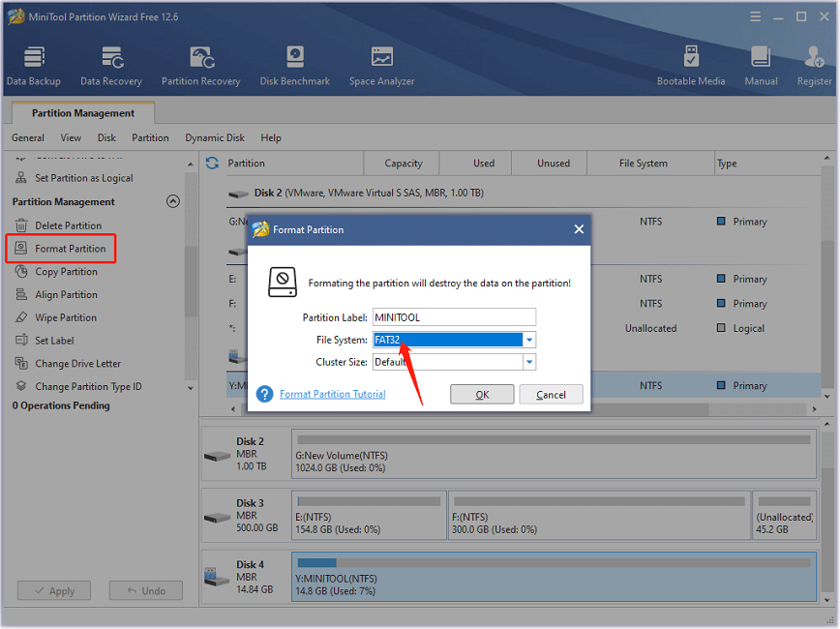Click the Change Partition Type ID icon
This screenshot has height=629, width=840.
[21, 386]
